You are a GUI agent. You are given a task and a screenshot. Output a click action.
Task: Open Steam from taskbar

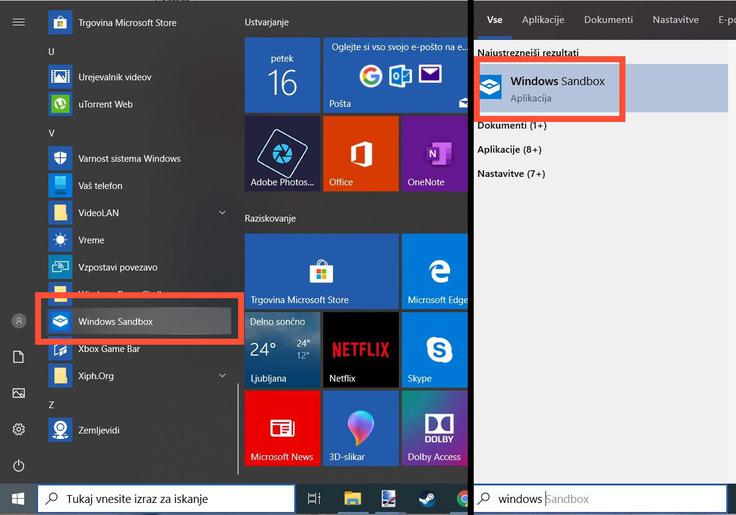coord(426,499)
